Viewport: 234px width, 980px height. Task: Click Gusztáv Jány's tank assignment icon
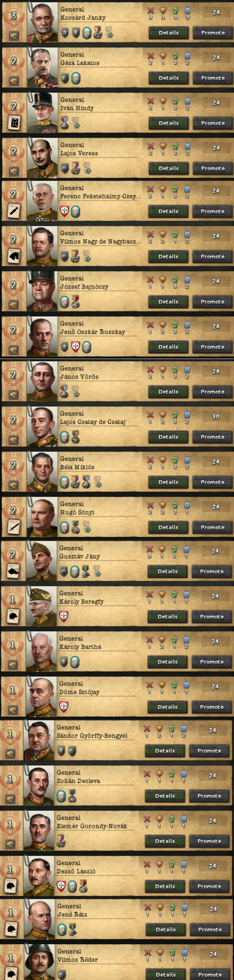(13, 571)
